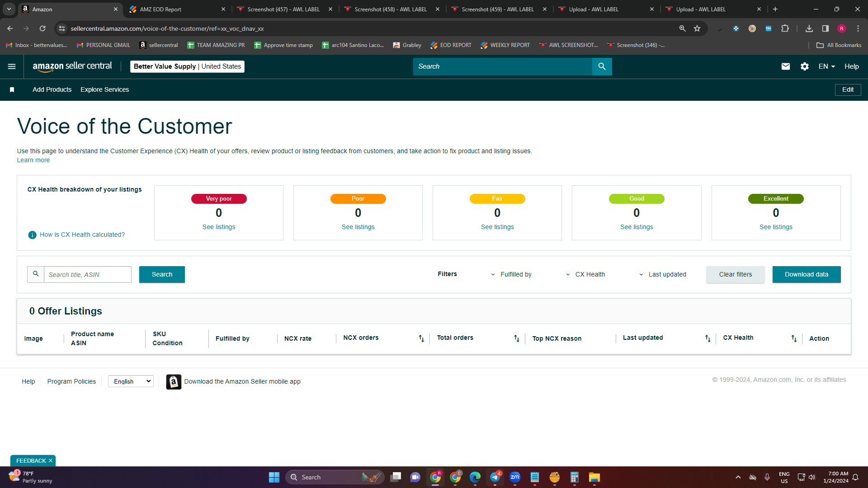
Task: Bookmark this page with the star icon
Action: coord(697,28)
